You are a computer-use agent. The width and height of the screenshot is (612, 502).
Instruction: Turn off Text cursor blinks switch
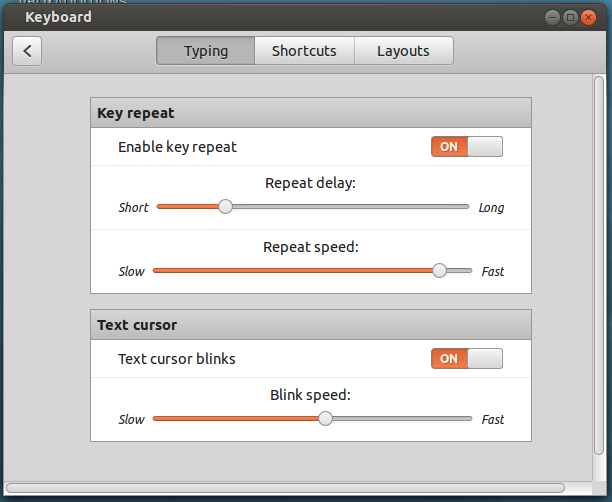[x=466, y=358]
